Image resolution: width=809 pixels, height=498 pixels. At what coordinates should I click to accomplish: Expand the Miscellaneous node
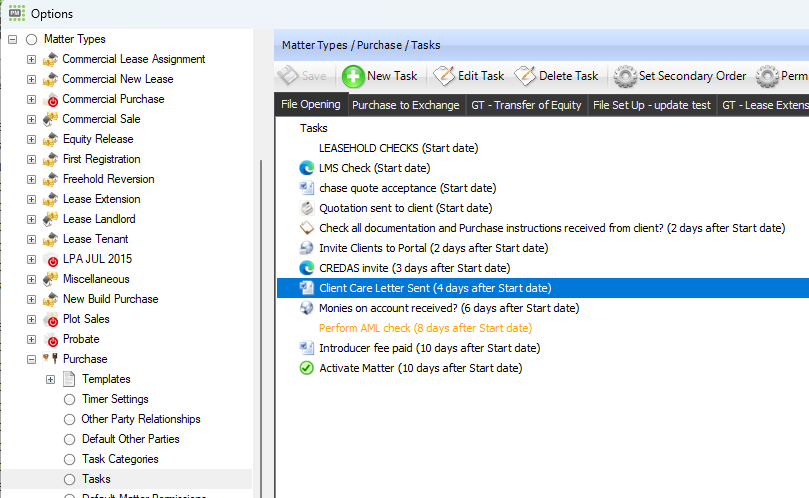[31, 280]
